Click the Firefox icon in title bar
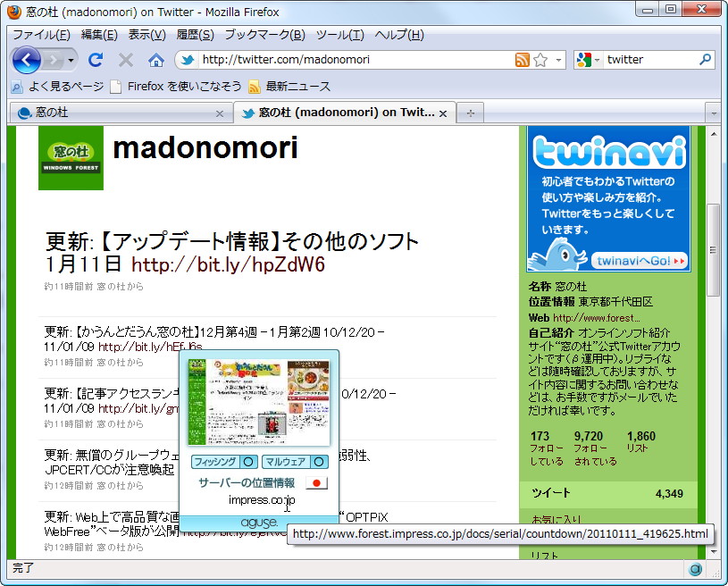This screenshot has width=728, height=586. tap(14, 12)
